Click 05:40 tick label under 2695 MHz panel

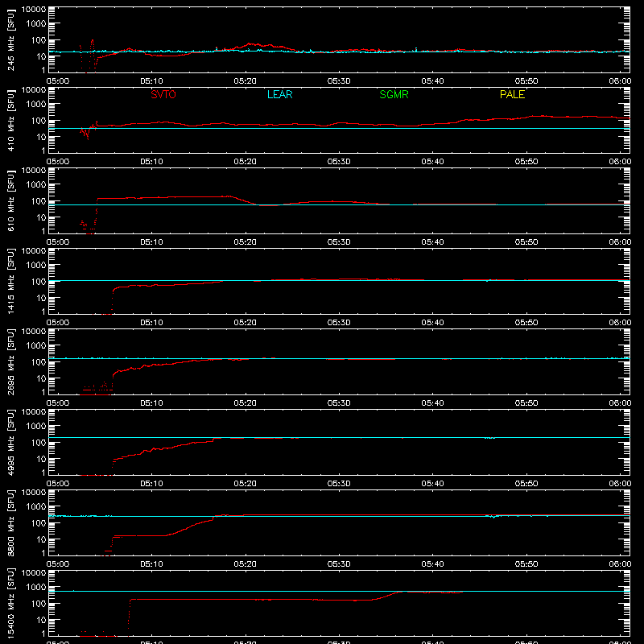(432, 403)
